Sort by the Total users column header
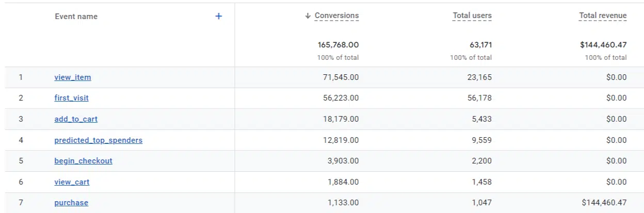644x213 pixels. (x=472, y=16)
